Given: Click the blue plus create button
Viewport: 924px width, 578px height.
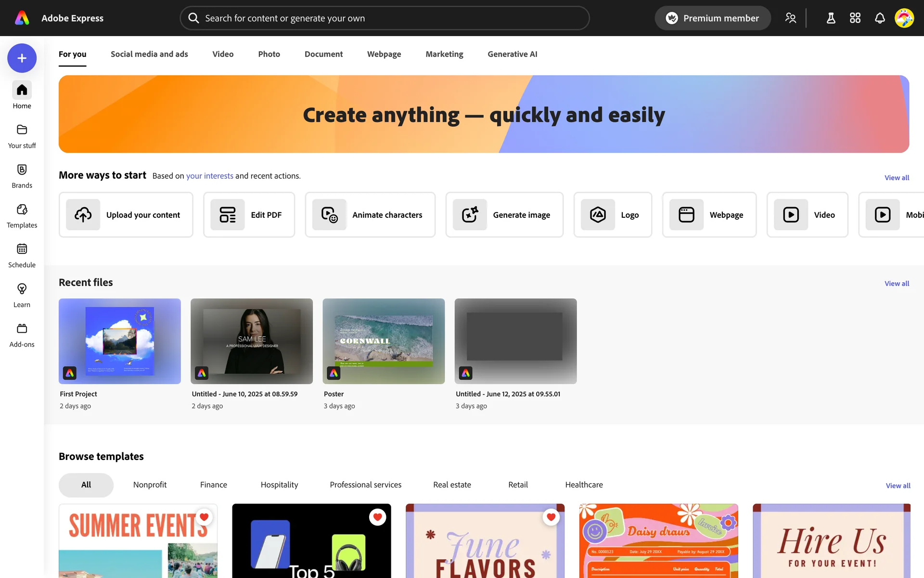Looking at the screenshot, I should [x=22, y=58].
